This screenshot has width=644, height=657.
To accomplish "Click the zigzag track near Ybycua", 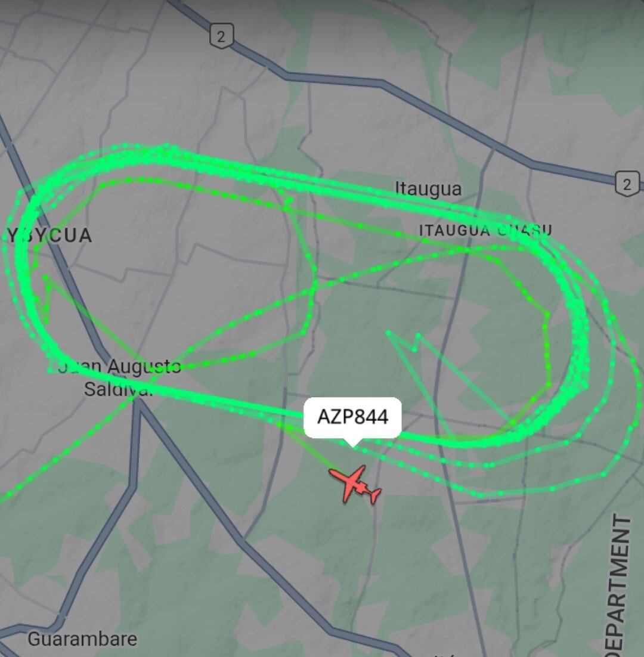I will 47,297.
